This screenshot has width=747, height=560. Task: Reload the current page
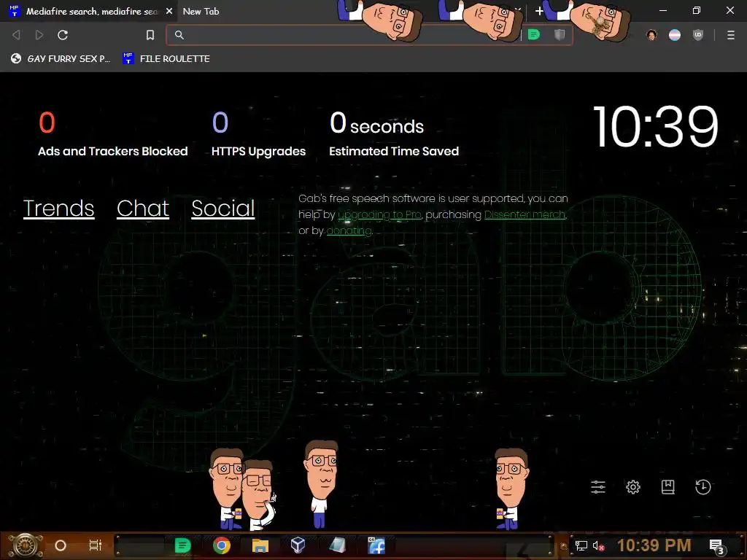click(x=63, y=35)
